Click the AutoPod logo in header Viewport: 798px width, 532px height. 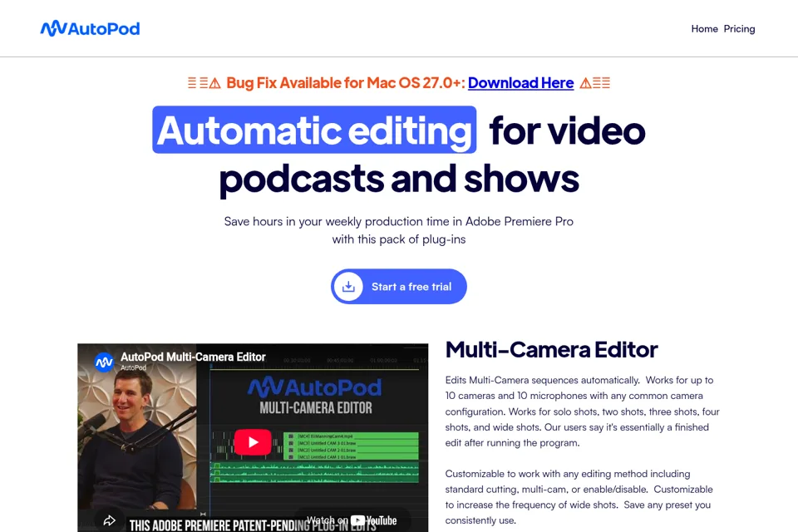(x=90, y=28)
